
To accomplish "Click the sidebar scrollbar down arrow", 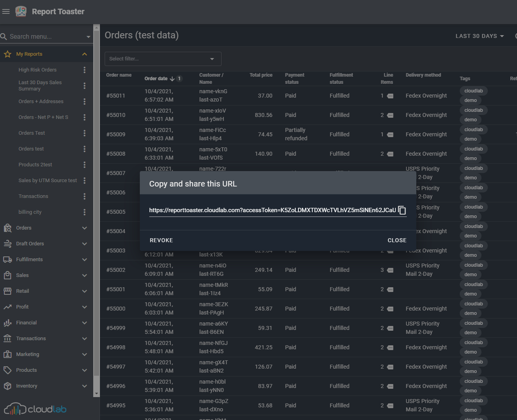I will point(96,394).
